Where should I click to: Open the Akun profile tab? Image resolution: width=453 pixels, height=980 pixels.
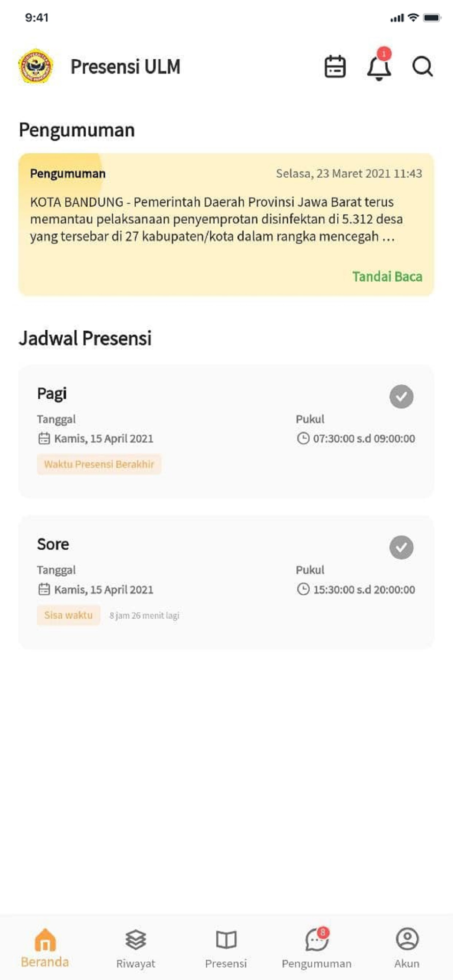[407, 947]
